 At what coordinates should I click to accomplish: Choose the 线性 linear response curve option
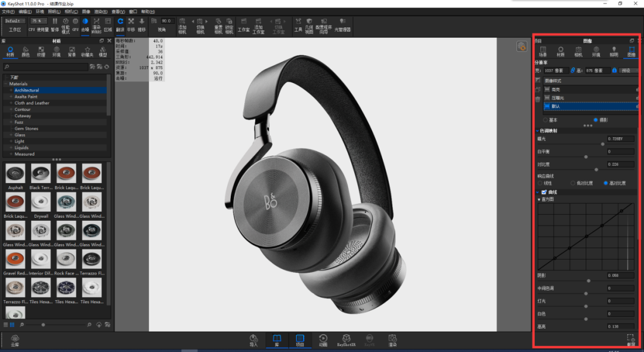coord(540,183)
